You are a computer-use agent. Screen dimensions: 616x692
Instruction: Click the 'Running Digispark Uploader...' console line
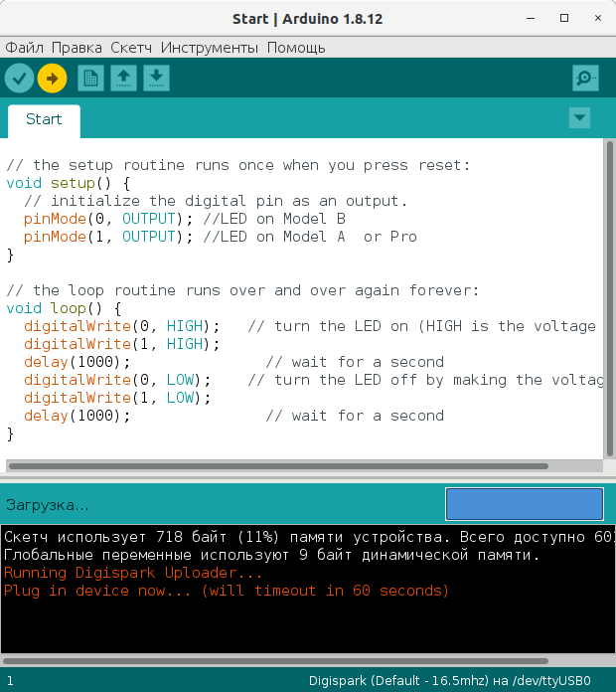coord(133,573)
